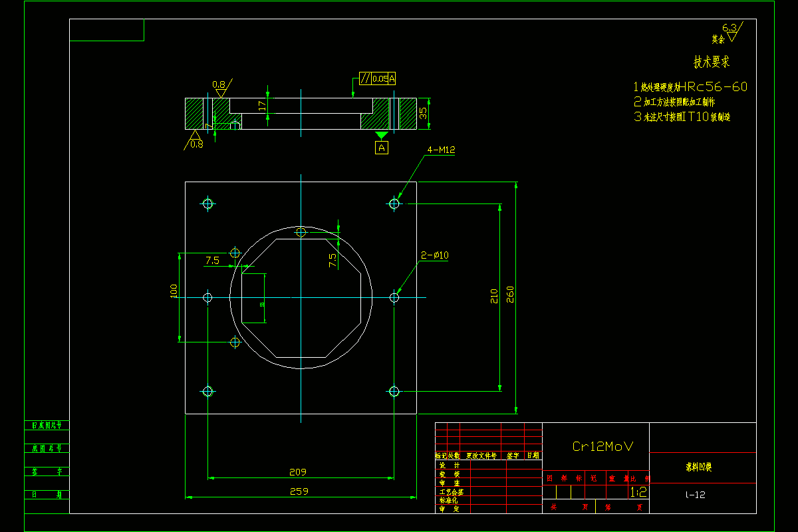The height and width of the screenshot is (532, 798).
Task: Click the 标记 column header
Action: (441, 456)
